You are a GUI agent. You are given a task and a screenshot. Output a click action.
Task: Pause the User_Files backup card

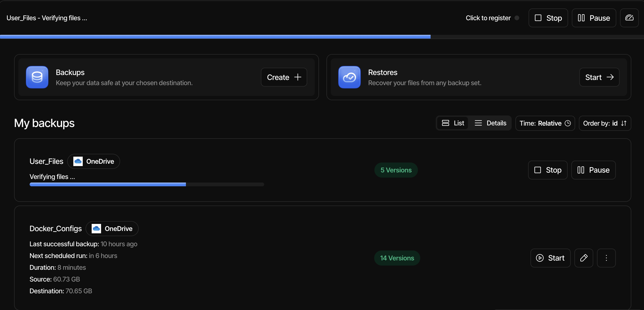[593, 170]
